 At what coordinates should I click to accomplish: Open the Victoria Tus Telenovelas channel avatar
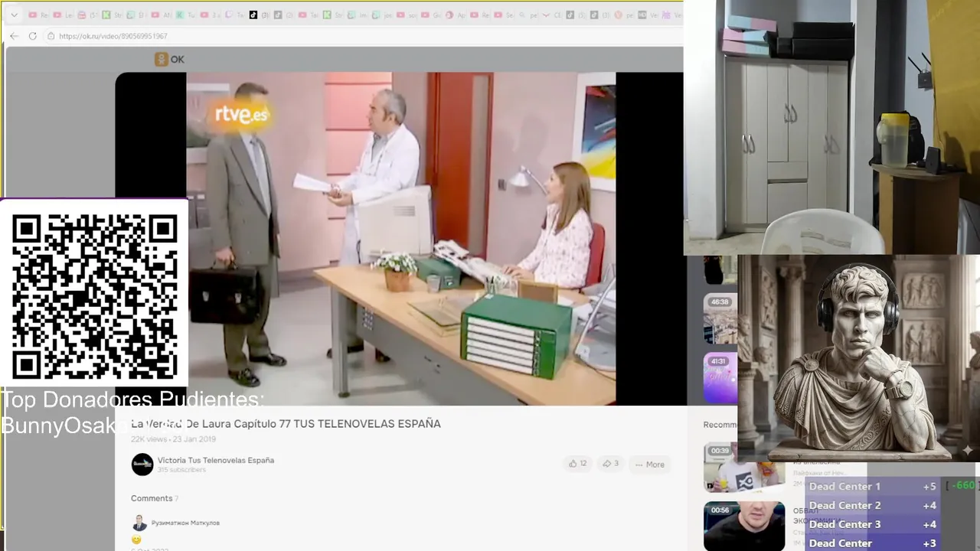click(142, 465)
